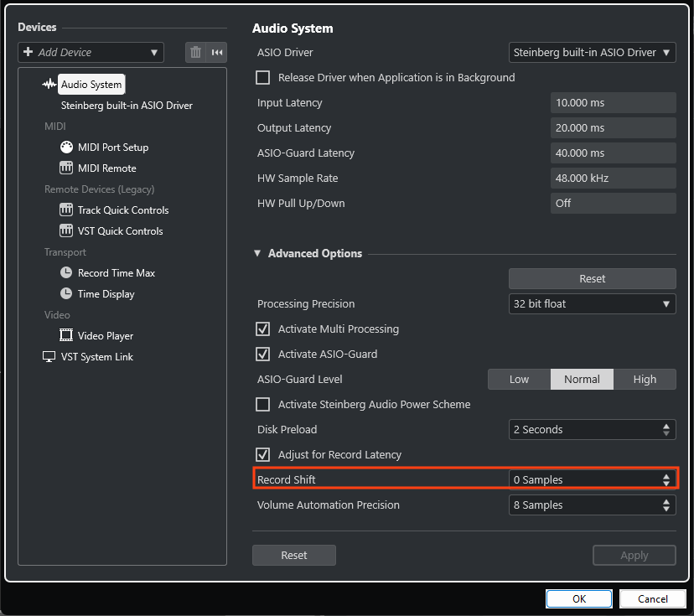The width and height of the screenshot is (694, 616).
Task: Decrease Volume Automation Precision samples
Action: point(666,509)
